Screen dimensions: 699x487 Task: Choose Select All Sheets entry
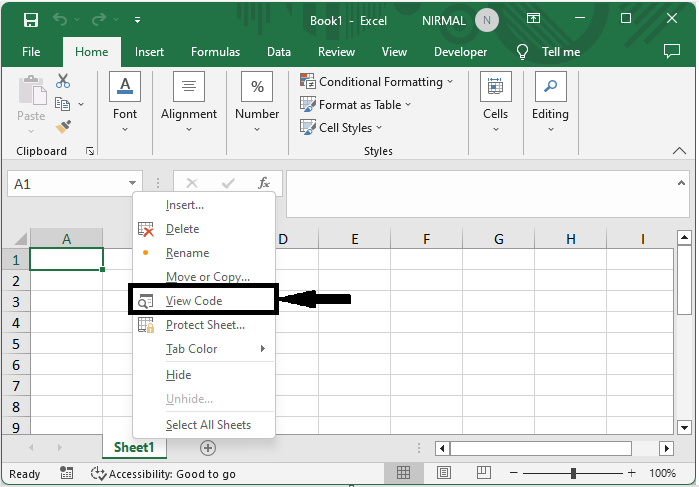tap(204, 425)
